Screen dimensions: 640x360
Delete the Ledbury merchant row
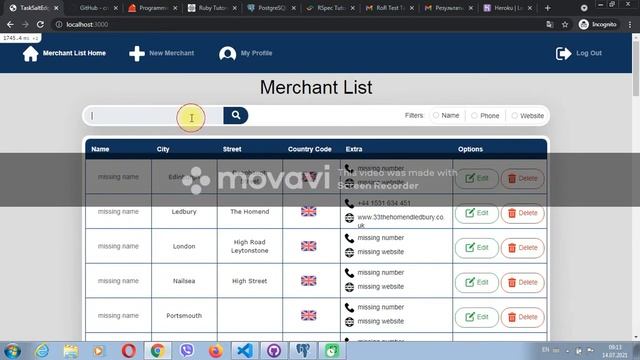tap(522, 213)
